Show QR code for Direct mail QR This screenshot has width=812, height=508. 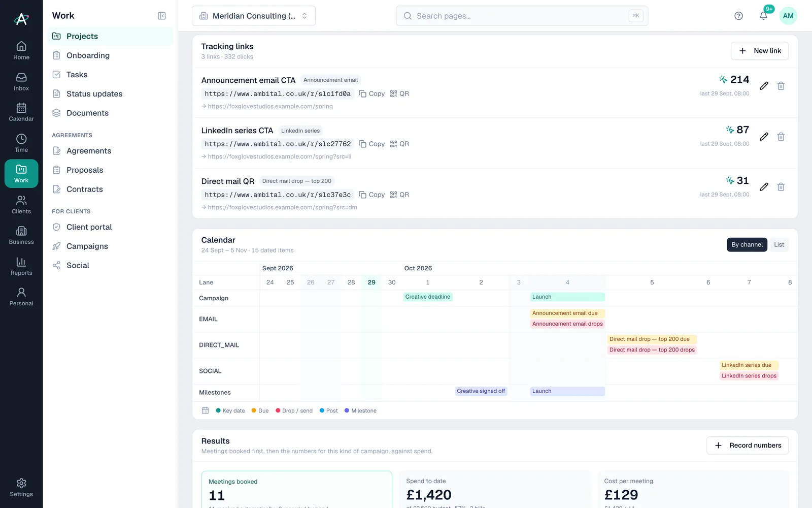tap(399, 195)
